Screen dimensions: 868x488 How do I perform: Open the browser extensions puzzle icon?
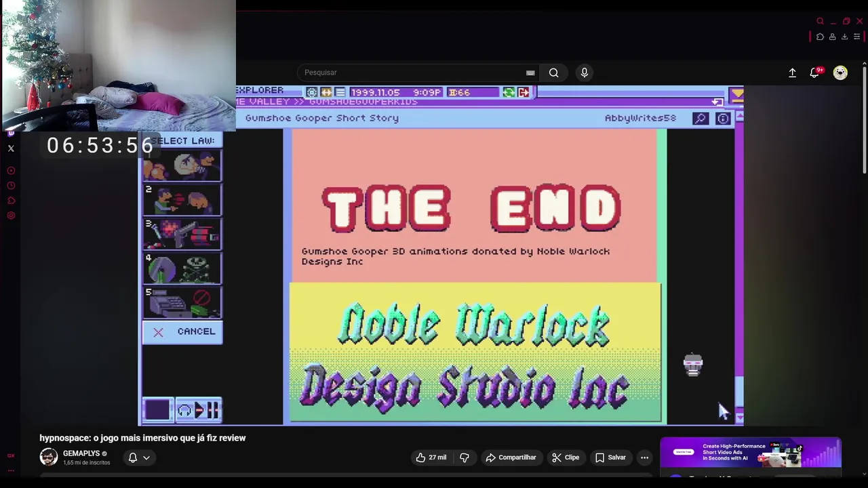820,37
